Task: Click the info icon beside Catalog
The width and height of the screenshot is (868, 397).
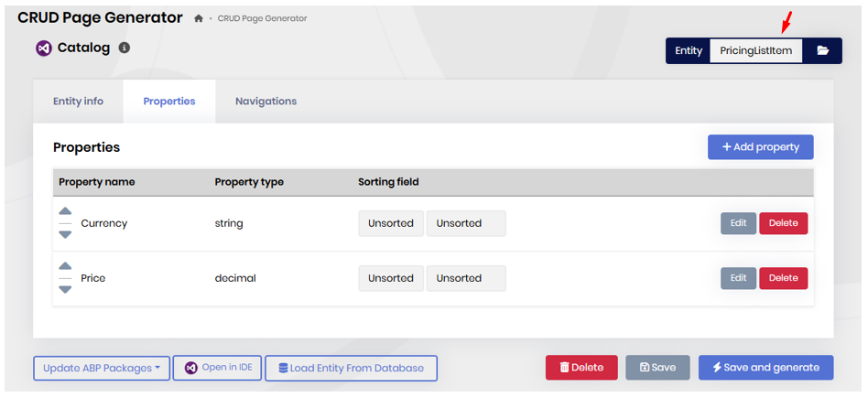Action: click(x=125, y=48)
